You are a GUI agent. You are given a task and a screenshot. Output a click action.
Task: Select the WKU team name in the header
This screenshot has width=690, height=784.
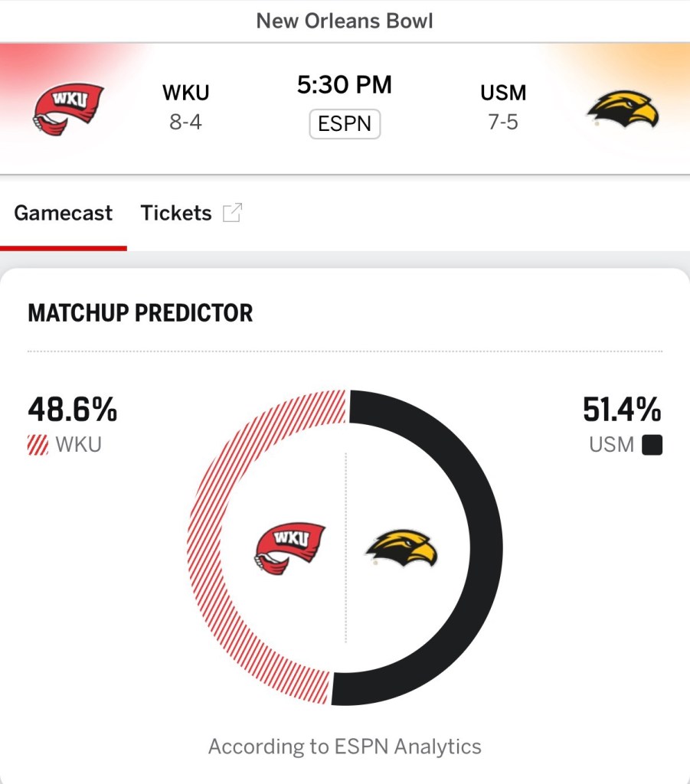coord(185,93)
